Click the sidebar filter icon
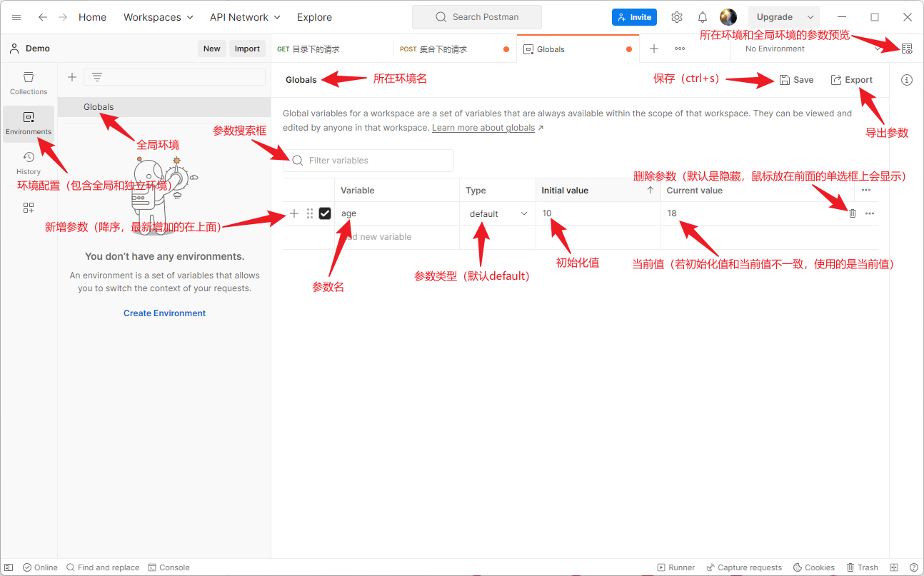The width and height of the screenshot is (924, 576). coord(97,77)
